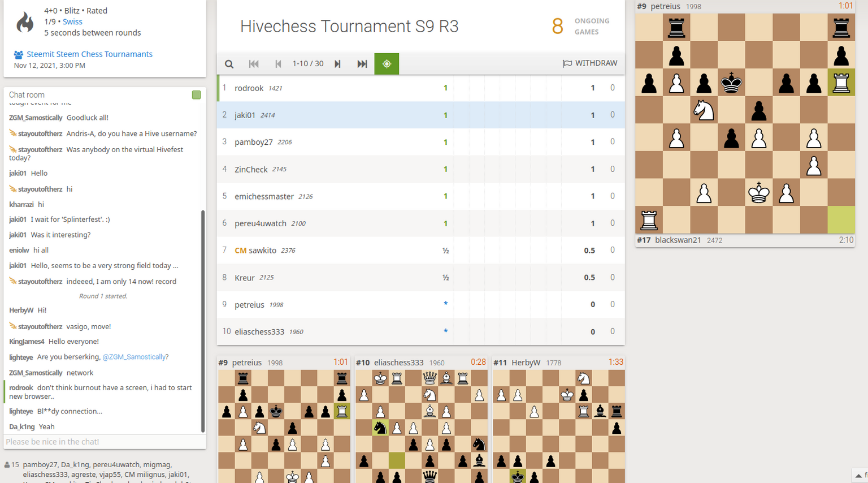The image size is (868, 483).
Task: Click KingJames4 username in chat
Action: coord(27,342)
